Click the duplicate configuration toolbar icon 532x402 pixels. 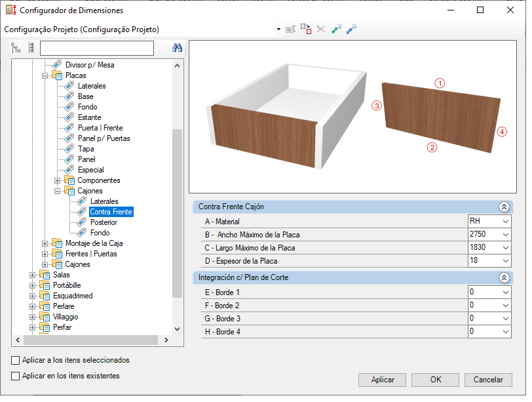(306, 30)
